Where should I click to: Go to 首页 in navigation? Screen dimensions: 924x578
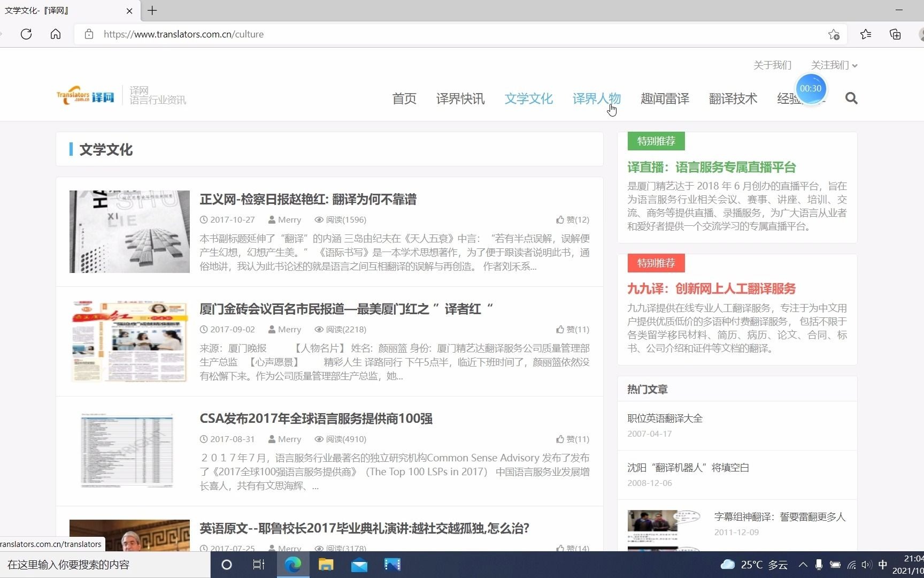(x=404, y=98)
